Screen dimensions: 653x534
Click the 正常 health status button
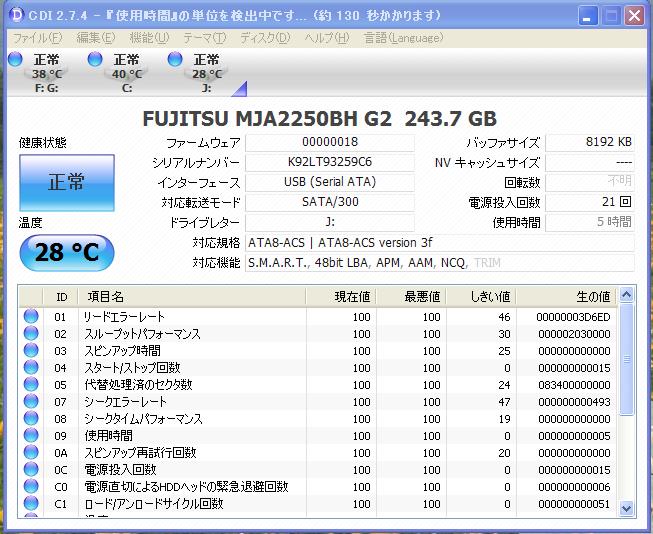[x=67, y=182]
